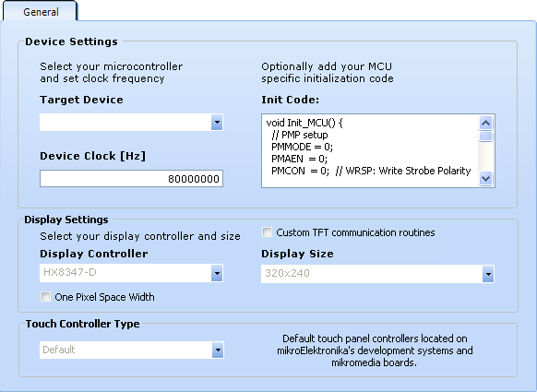Click the PMAEN = 0; code line

pyautogui.click(x=299, y=159)
